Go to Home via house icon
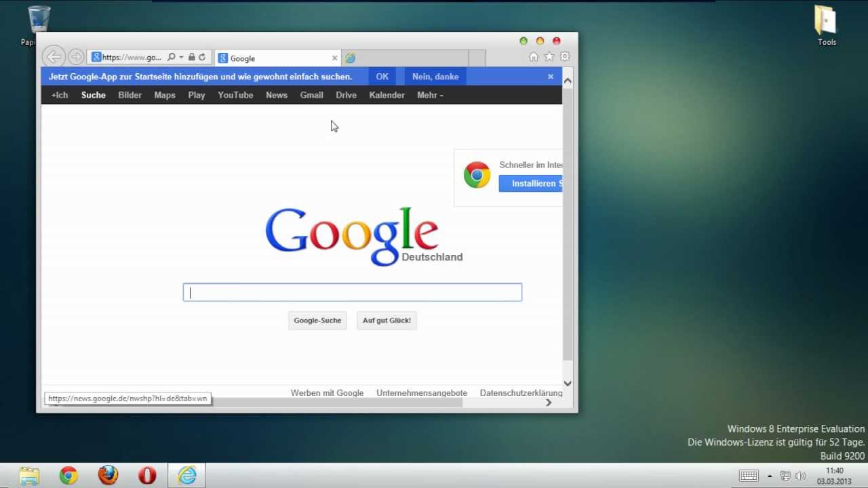This screenshot has height=488, width=868. [534, 57]
